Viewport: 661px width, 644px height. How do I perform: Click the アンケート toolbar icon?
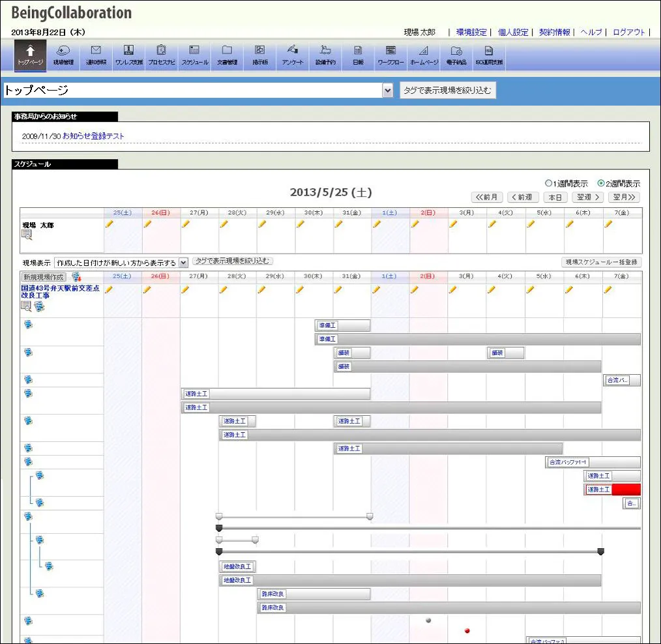pos(293,54)
